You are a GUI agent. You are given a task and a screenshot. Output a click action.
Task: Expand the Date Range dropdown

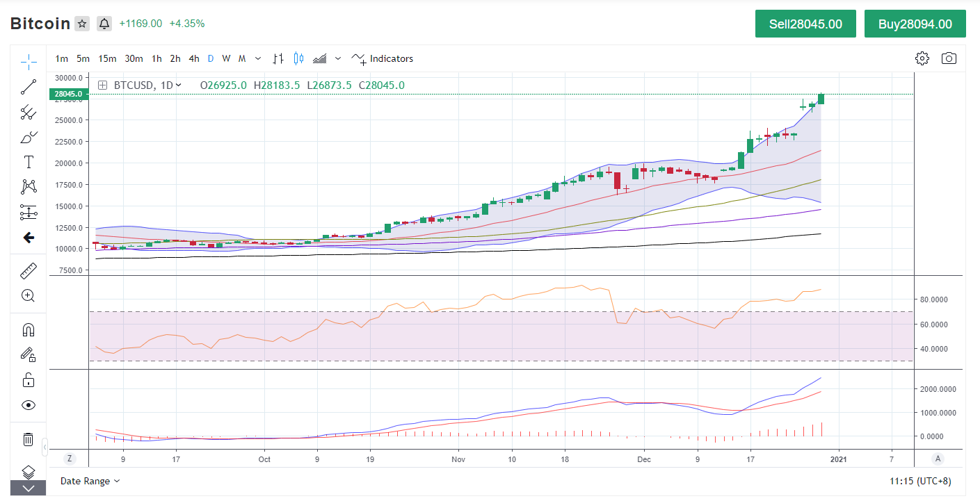90,481
